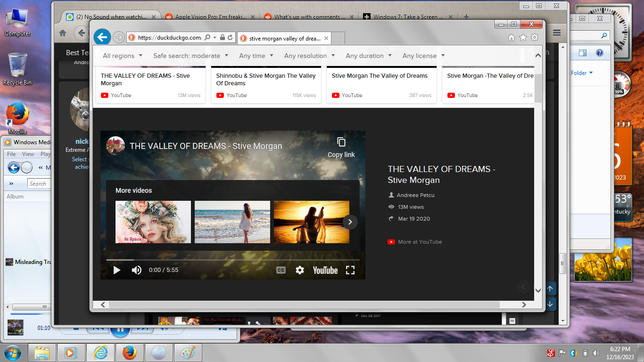644x362 pixels.
Task: Open Internet Explorer tools gear
Action: (x=535, y=38)
